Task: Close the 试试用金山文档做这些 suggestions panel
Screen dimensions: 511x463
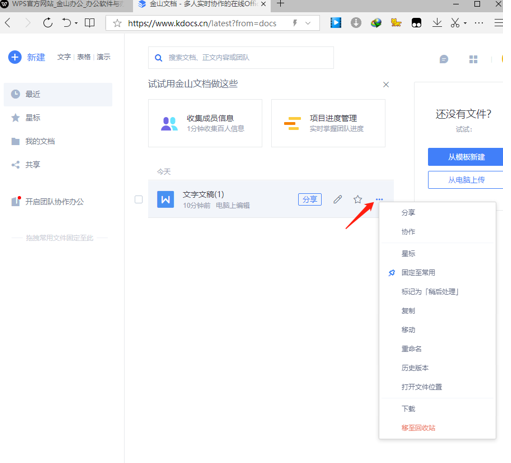Action: [386, 85]
